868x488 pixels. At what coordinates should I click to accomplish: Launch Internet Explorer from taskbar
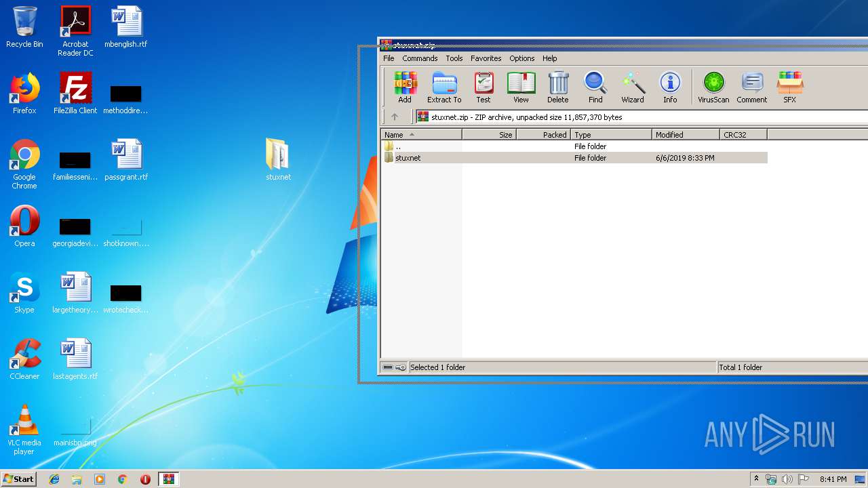coord(54,479)
